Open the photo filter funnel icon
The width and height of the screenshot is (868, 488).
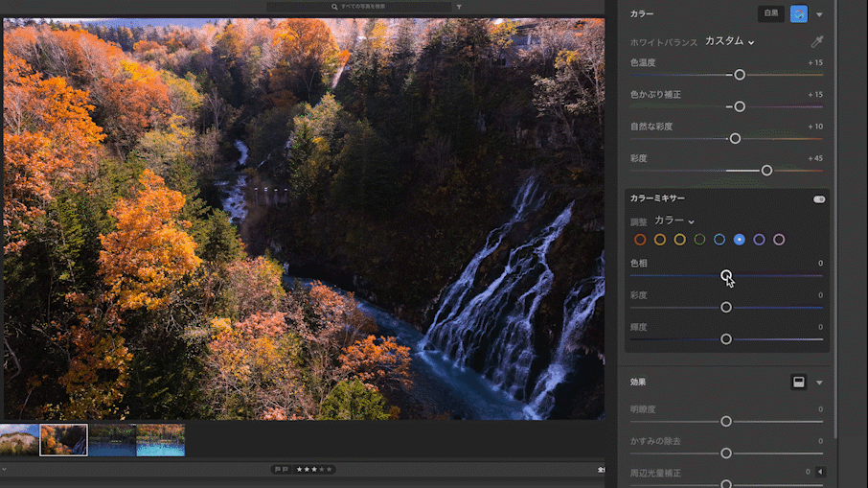tap(459, 8)
